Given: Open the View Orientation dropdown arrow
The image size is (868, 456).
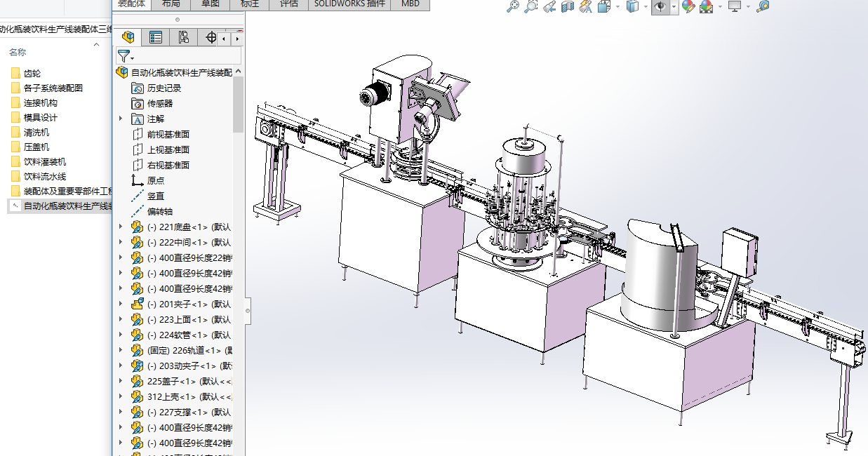Looking at the screenshot, I should tap(619, 7).
